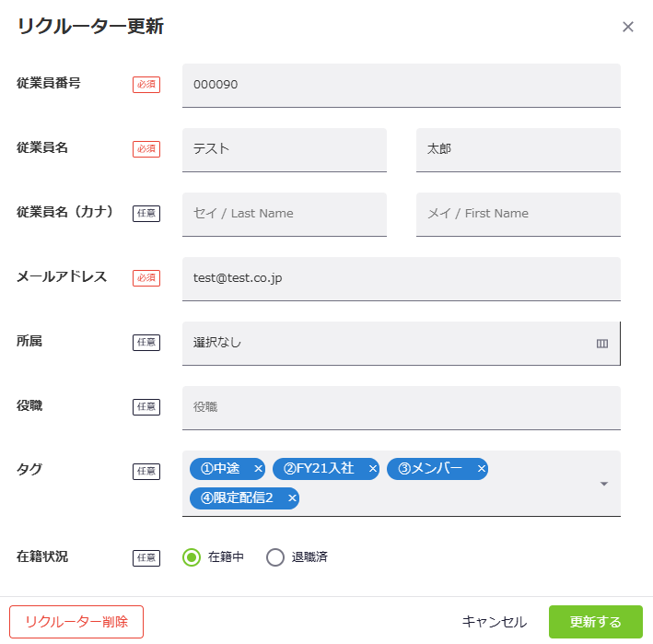Open the 所属 選択なし dropdown field
The image size is (653, 644).
(x=387, y=343)
